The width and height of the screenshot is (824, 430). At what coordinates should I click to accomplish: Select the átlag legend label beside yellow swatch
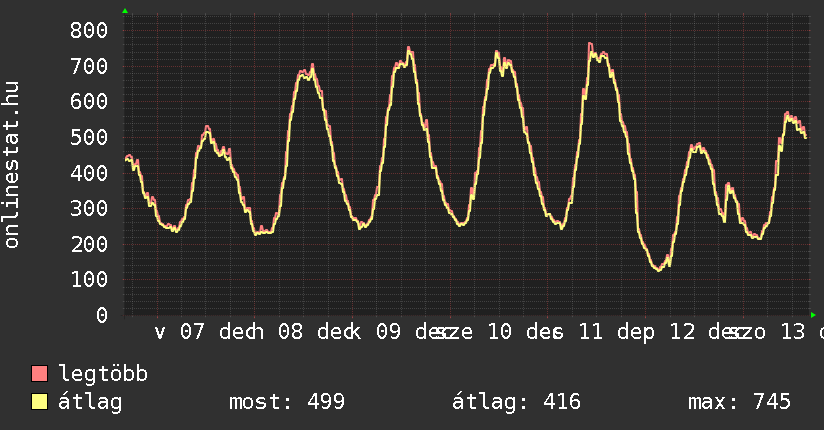tap(90, 403)
